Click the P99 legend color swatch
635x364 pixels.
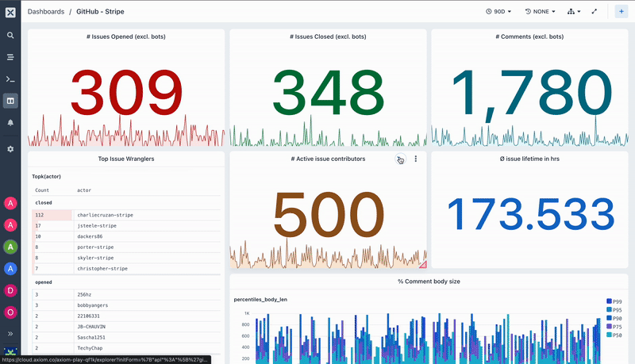609,301
